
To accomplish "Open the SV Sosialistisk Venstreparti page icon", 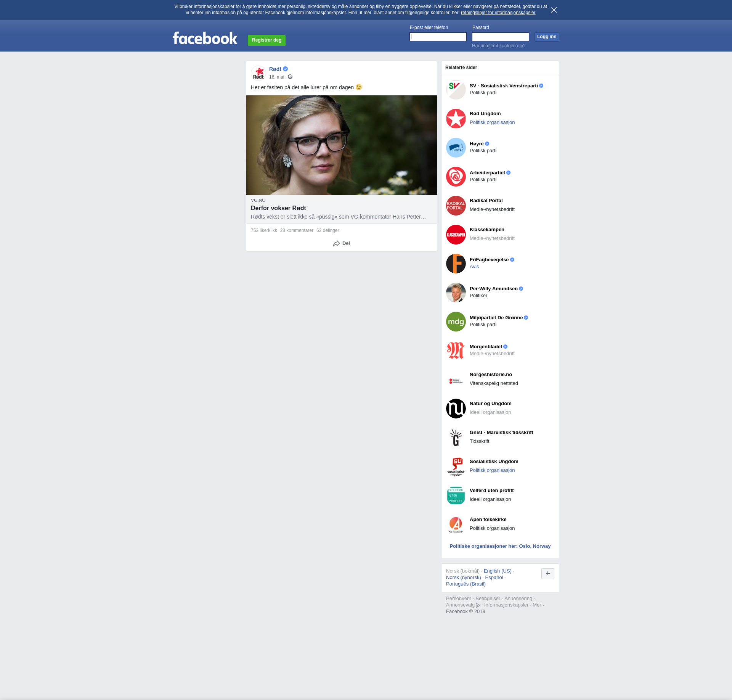I will 456,90.
